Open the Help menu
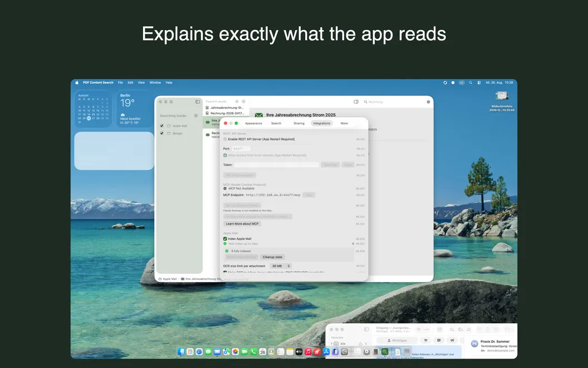The width and height of the screenshot is (588, 368). tap(169, 83)
